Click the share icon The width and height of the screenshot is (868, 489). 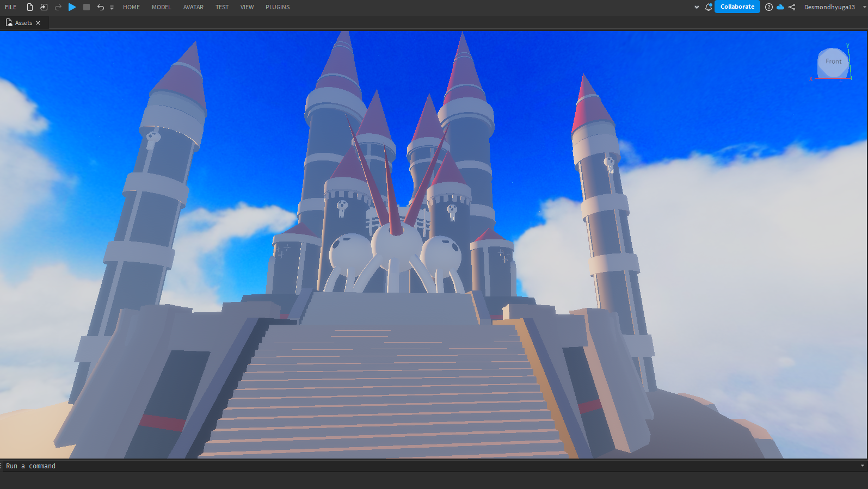coord(792,7)
